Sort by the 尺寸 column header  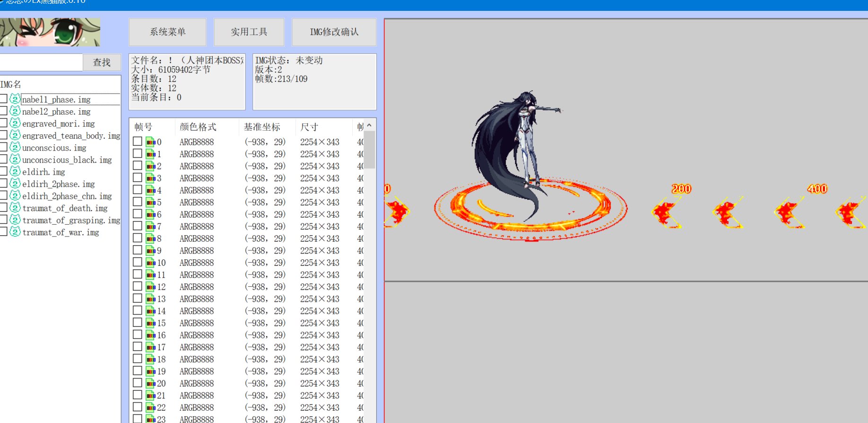(324, 127)
